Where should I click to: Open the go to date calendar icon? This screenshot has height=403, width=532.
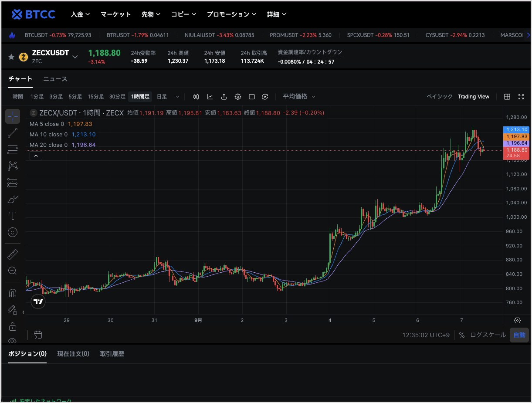coord(38,335)
